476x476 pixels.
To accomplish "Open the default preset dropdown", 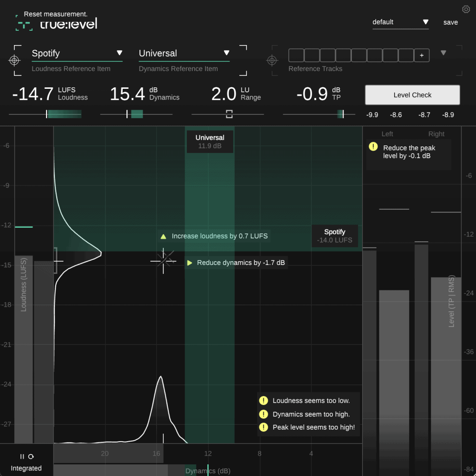I will coord(400,22).
